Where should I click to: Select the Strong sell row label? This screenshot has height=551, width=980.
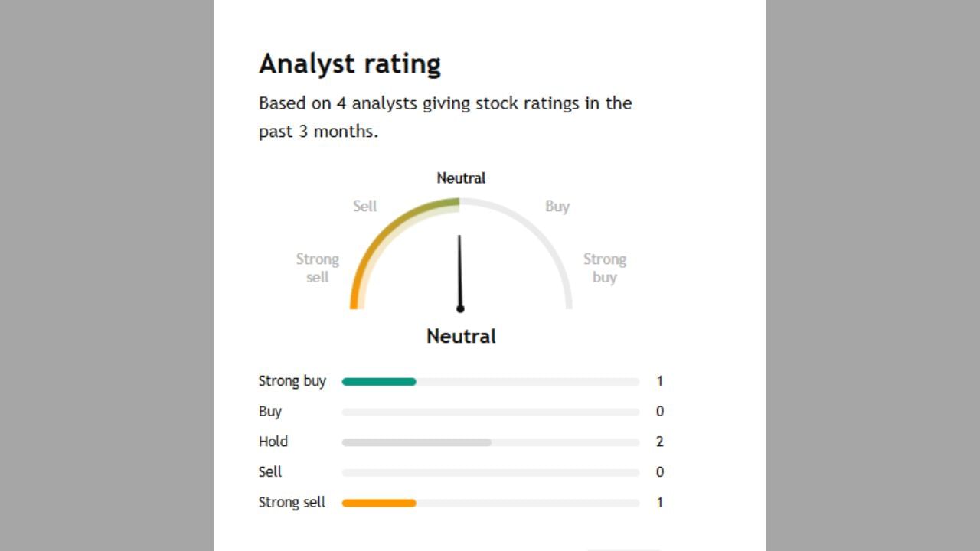click(x=292, y=503)
